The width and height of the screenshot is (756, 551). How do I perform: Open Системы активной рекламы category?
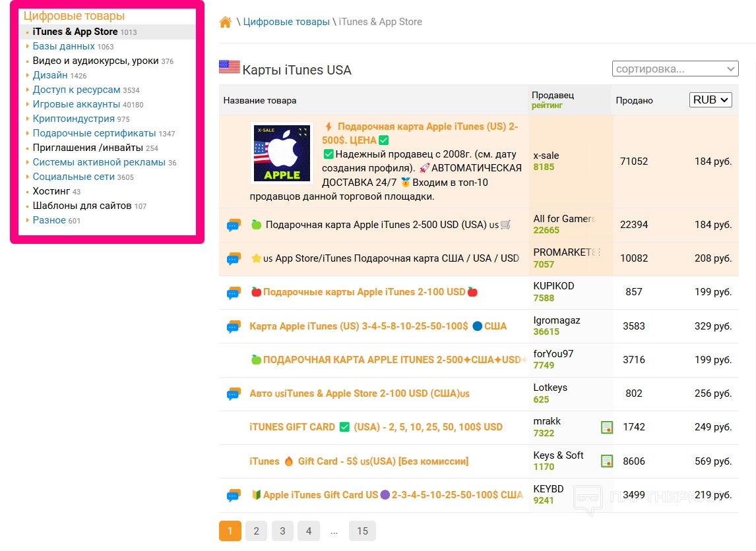click(x=99, y=162)
